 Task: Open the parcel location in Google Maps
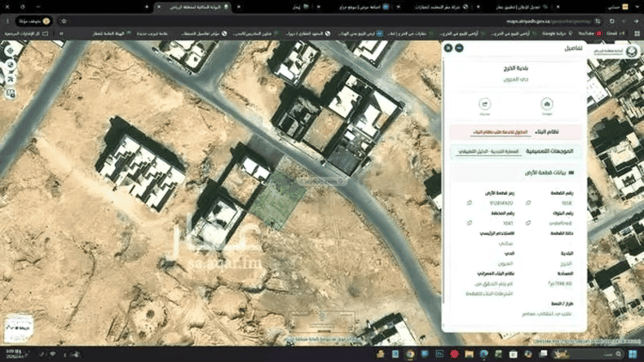tap(547, 104)
